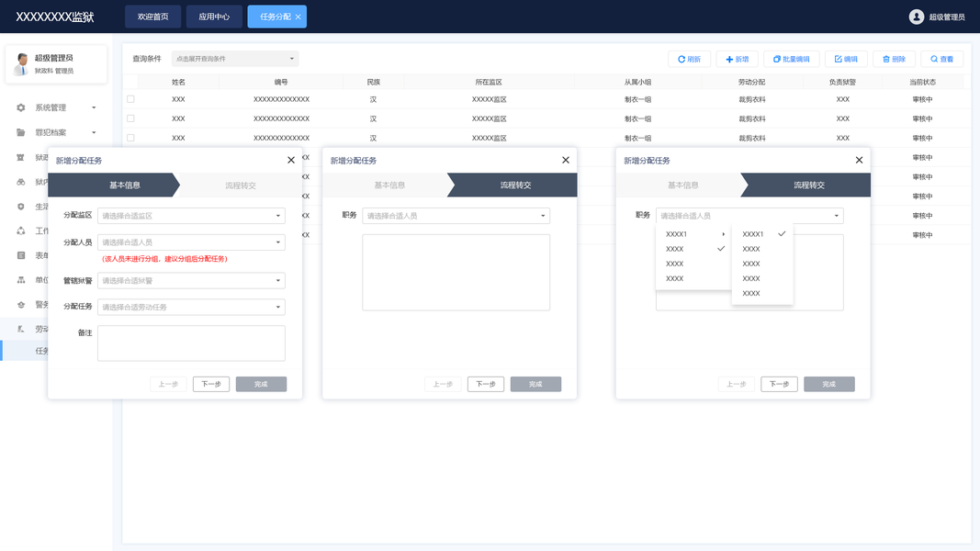Choose the checked XXXX item in the first menu

tap(694, 249)
